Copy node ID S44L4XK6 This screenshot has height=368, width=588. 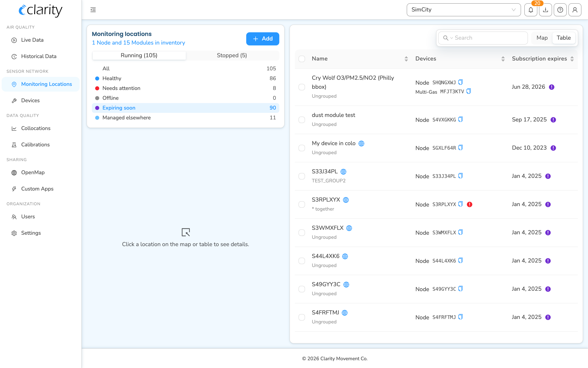click(460, 261)
